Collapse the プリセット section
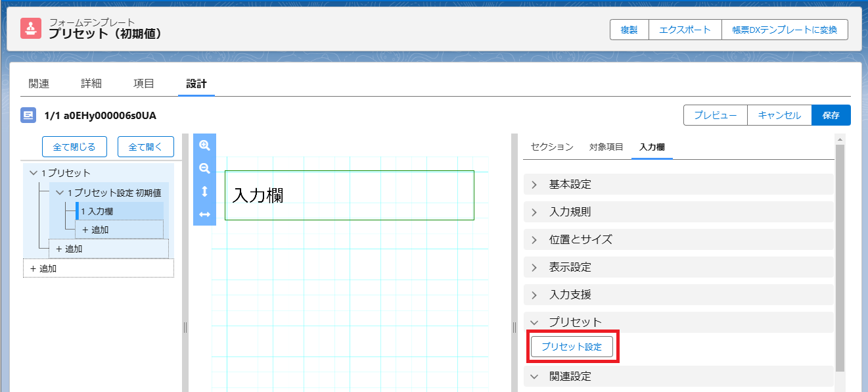Image resolution: width=868 pixels, height=392 pixels. [679, 322]
